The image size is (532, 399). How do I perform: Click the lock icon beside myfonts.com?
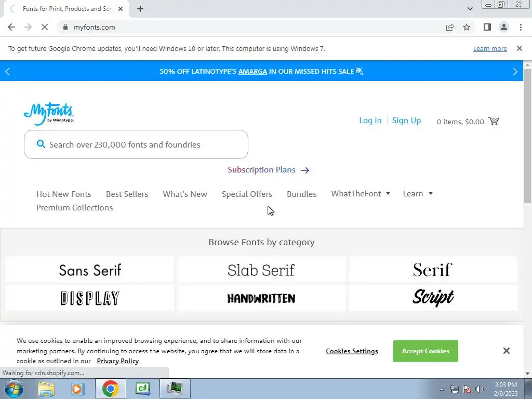(x=65, y=27)
